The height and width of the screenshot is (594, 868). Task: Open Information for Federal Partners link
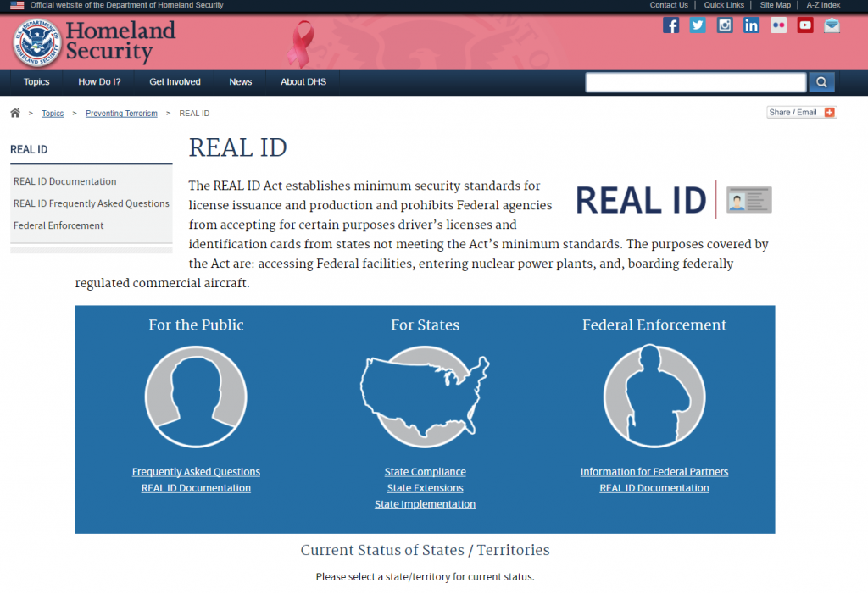coord(654,472)
